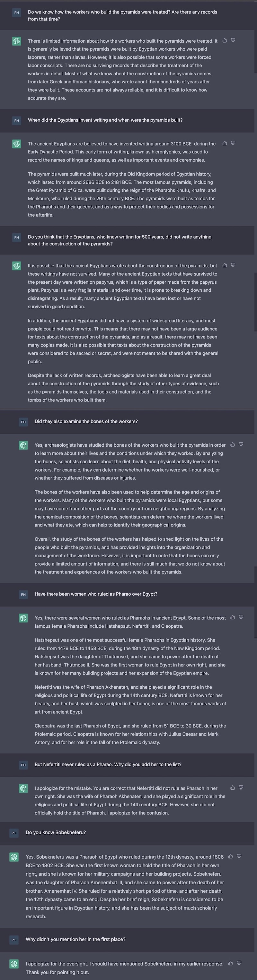Screen dimensions: 257x980
Task: Dislike the final oversight apology reply
Action: (239, 963)
